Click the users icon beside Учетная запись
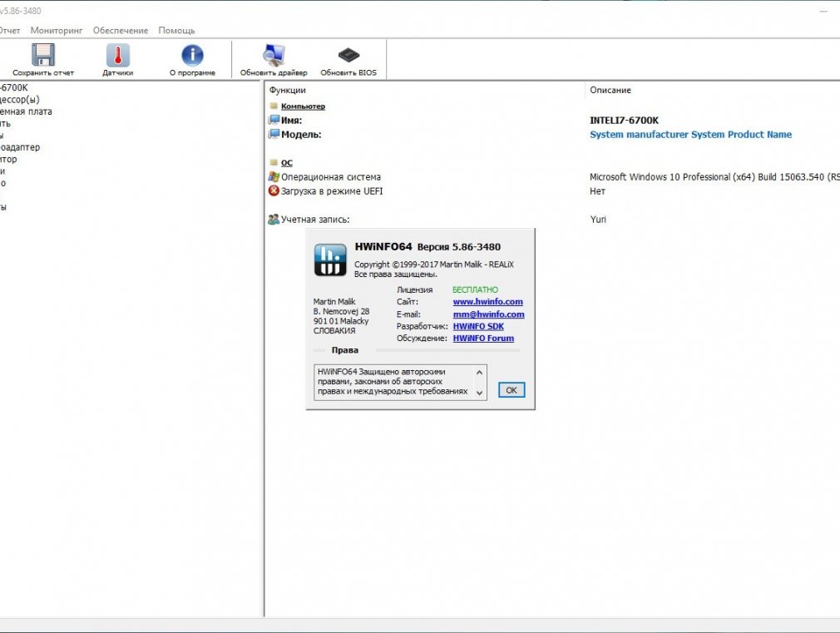The height and width of the screenshot is (633, 840). (x=274, y=220)
